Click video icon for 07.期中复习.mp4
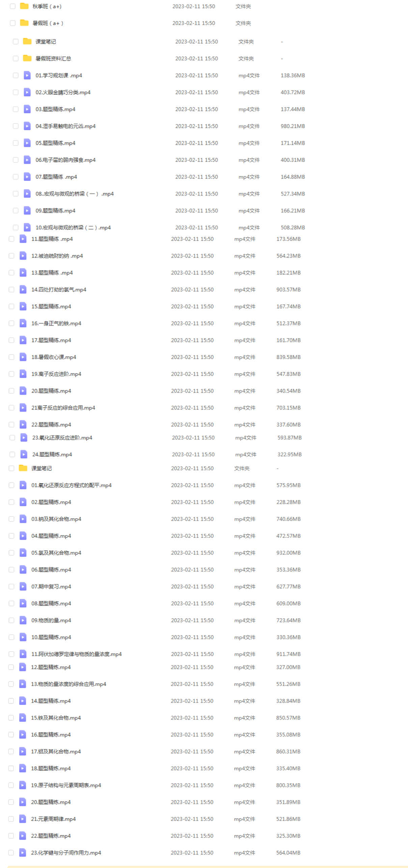Screen dimensions: 408x868 23,586
